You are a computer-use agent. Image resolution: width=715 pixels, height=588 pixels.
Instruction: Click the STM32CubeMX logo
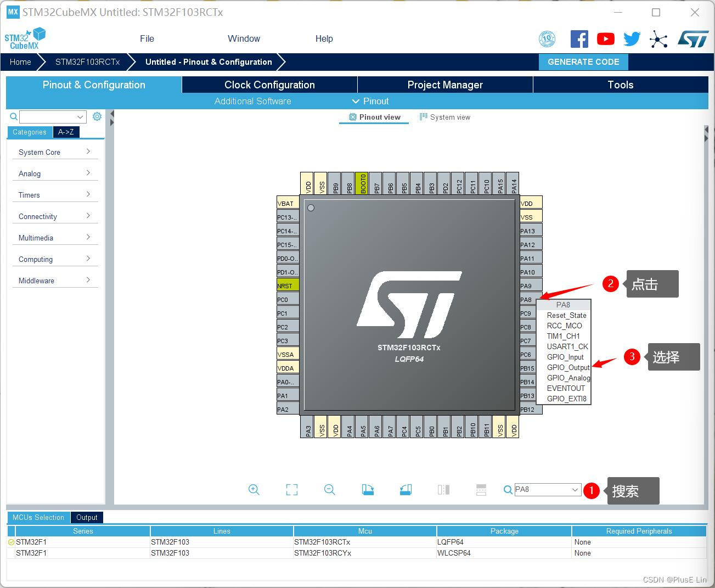coord(25,38)
